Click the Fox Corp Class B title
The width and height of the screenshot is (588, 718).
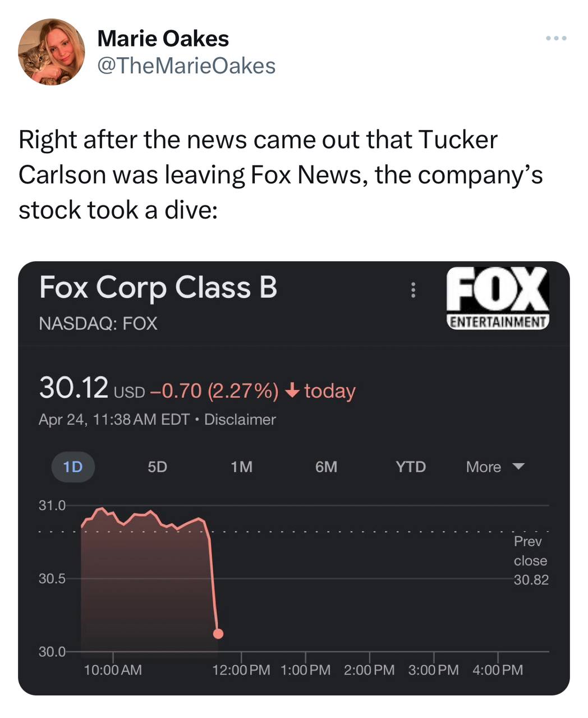(158, 288)
